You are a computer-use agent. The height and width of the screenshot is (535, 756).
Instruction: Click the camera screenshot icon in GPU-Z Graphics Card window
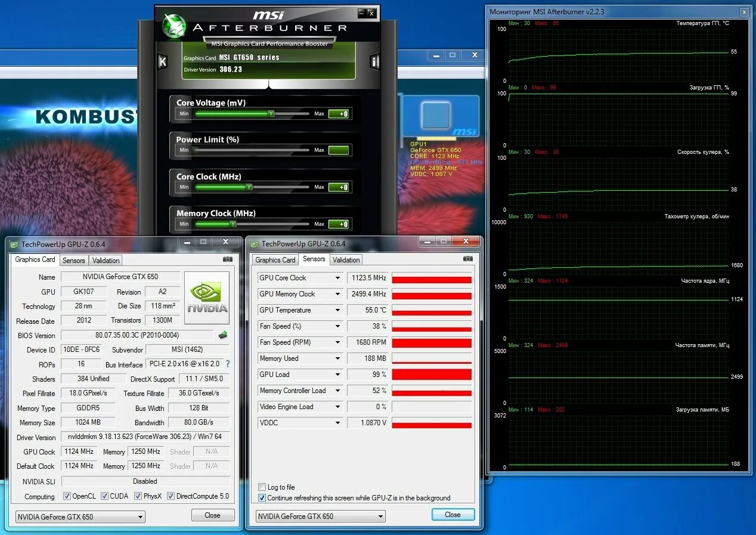228,259
